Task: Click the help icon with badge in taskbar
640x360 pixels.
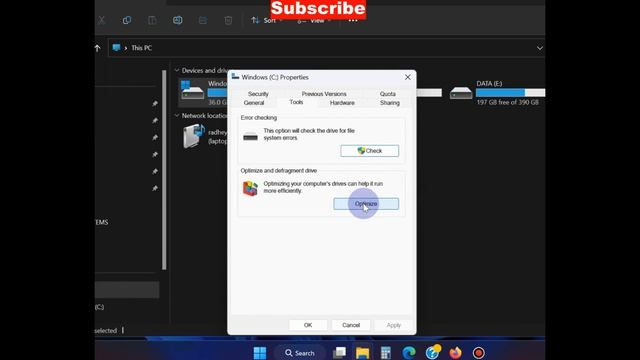Action: click(432, 352)
